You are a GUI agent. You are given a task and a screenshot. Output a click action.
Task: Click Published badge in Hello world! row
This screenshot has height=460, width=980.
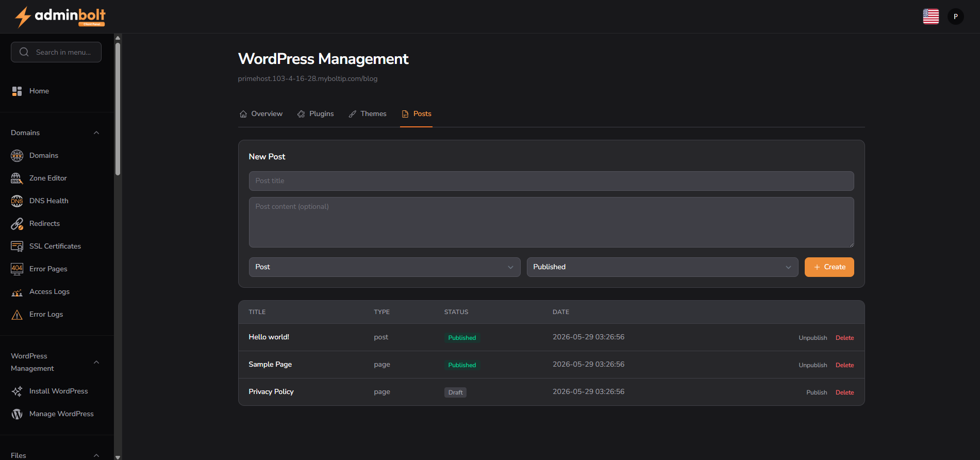click(x=462, y=338)
